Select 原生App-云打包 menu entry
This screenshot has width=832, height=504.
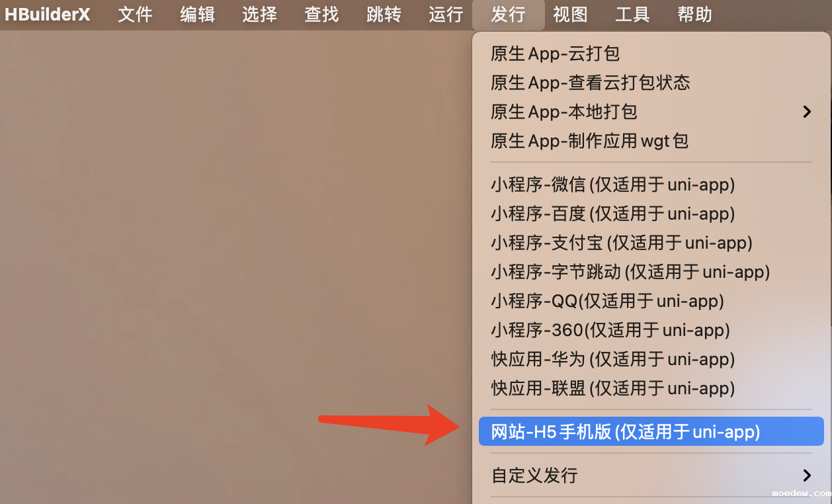point(651,54)
